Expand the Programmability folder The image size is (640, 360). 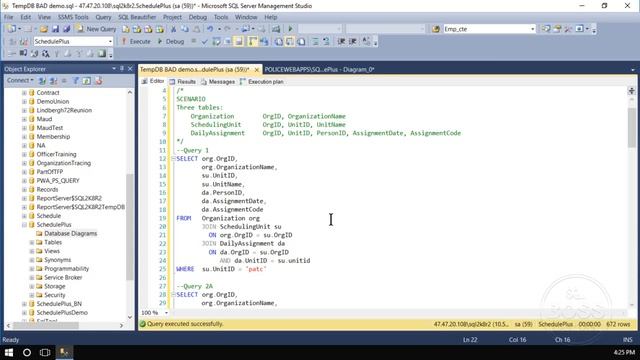coord(32,269)
